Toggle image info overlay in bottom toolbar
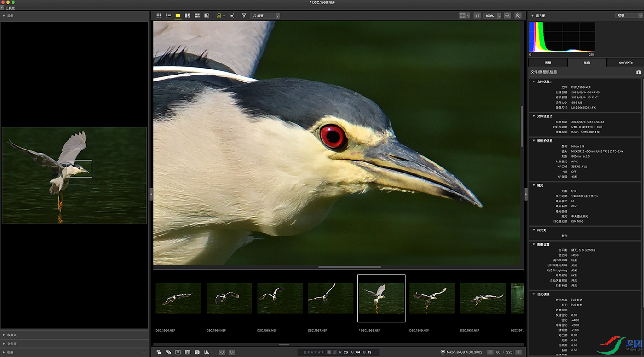644x357 pixels. click(197, 352)
